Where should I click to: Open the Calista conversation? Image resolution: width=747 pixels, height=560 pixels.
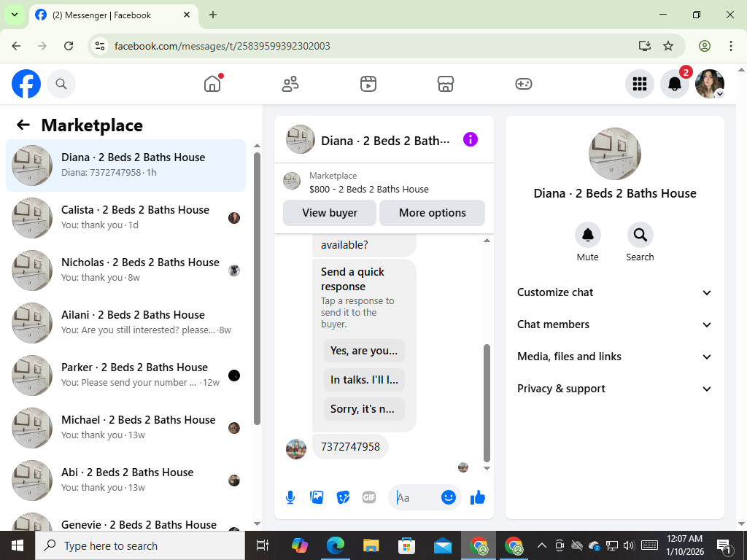(x=125, y=217)
